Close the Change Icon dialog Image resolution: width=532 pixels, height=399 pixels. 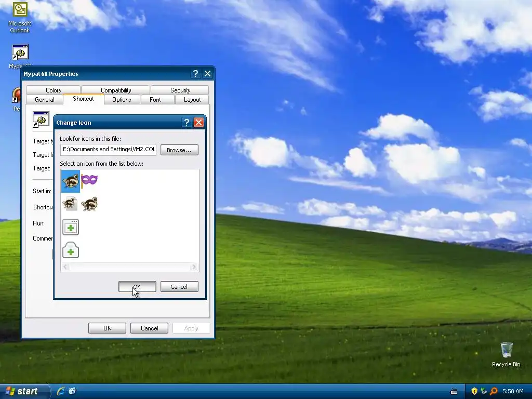point(198,123)
